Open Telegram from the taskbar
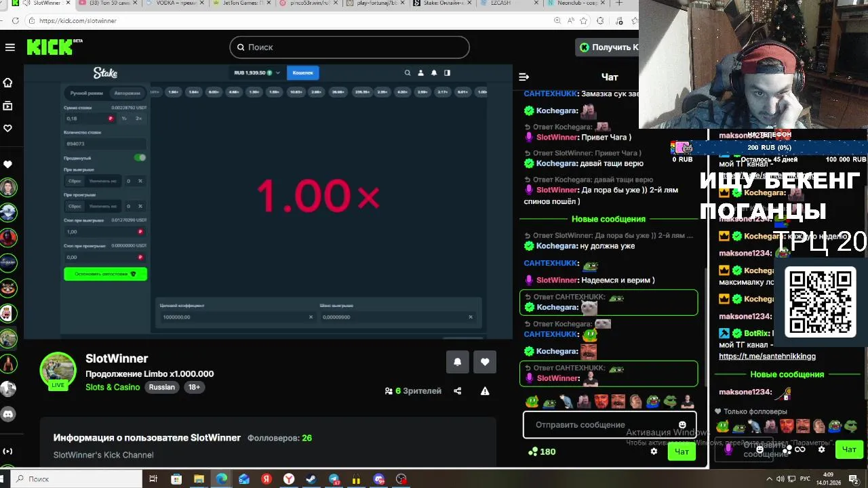 point(334,479)
